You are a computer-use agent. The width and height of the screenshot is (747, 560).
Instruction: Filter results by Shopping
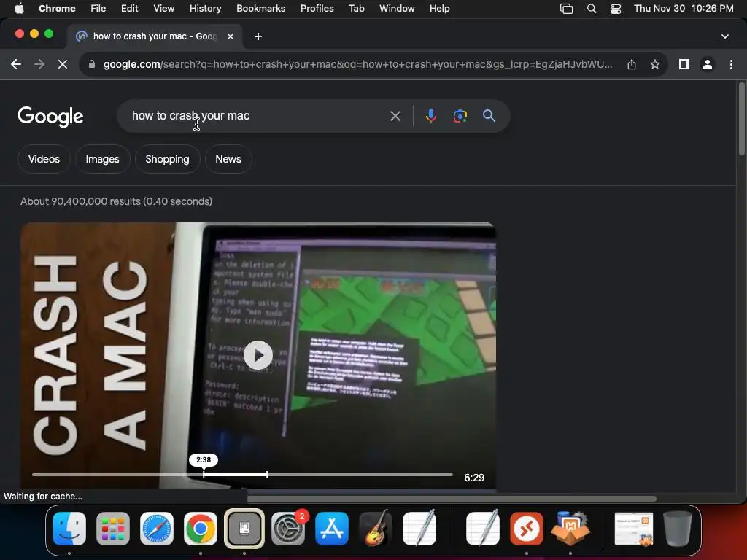(x=167, y=159)
